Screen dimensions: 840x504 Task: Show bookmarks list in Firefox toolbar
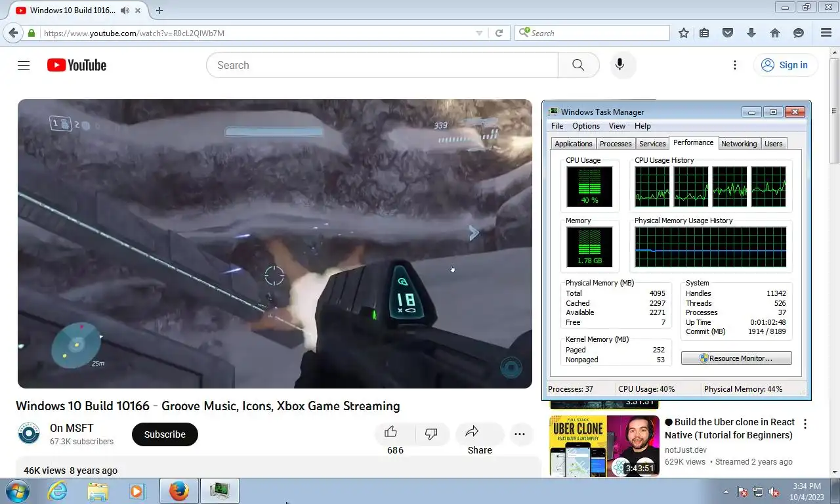pos(704,33)
